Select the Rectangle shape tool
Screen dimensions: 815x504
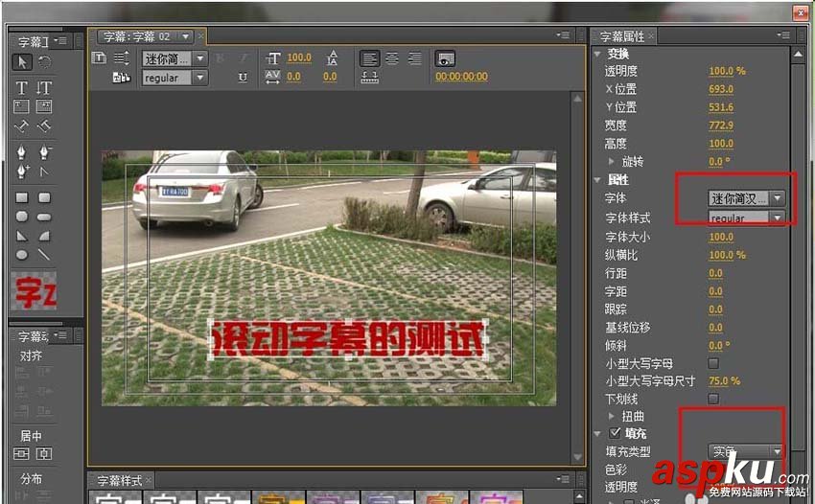(21, 197)
